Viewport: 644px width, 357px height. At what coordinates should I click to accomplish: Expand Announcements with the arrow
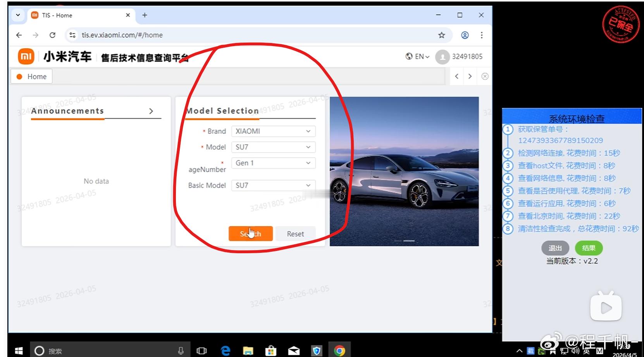pyautogui.click(x=151, y=111)
